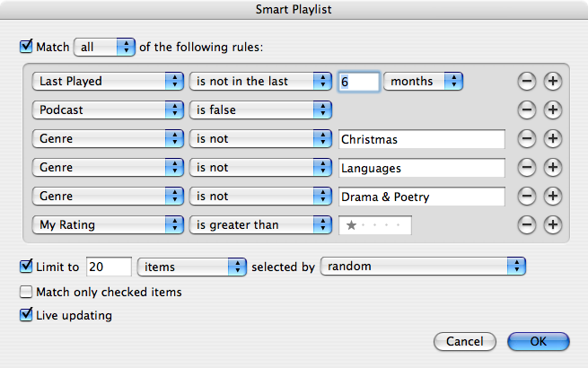588x368 pixels.
Task: Disable the Limit to checkbox
Action: tap(26, 266)
